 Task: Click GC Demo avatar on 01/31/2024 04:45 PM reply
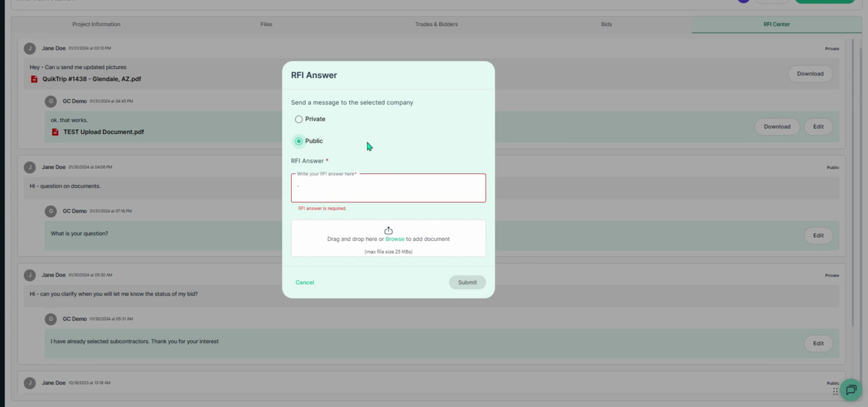(x=50, y=101)
